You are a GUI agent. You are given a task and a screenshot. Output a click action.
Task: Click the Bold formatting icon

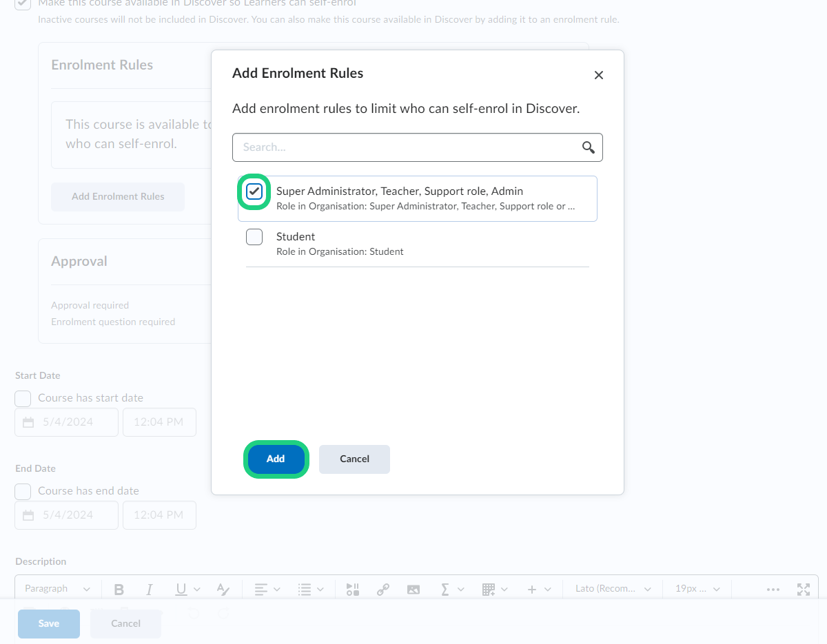click(119, 590)
